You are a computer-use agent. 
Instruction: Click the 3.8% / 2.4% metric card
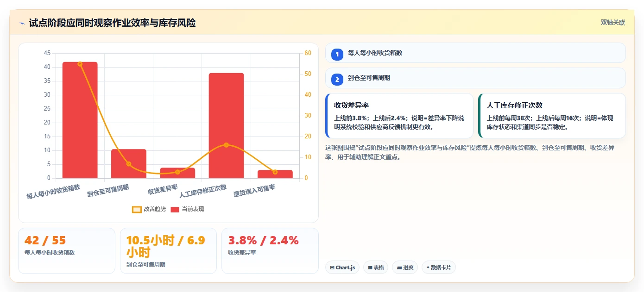[x=270, y=251]
